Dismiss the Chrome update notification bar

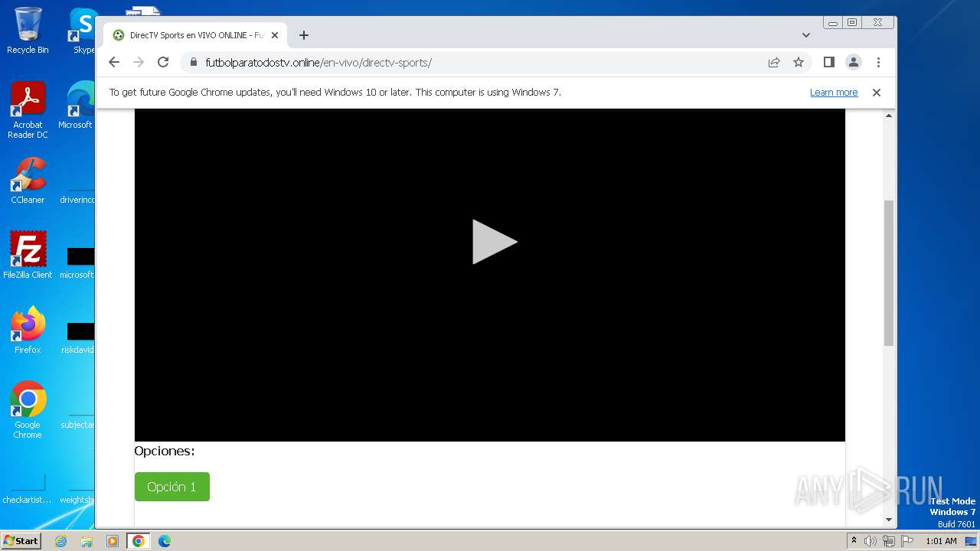(x=877, y=93)
